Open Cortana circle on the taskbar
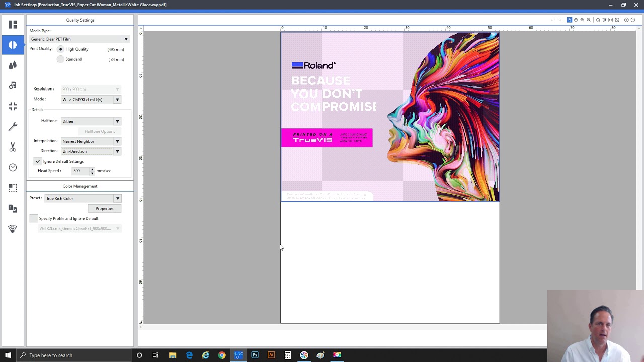The image size is (644, 362). point(139,355)
